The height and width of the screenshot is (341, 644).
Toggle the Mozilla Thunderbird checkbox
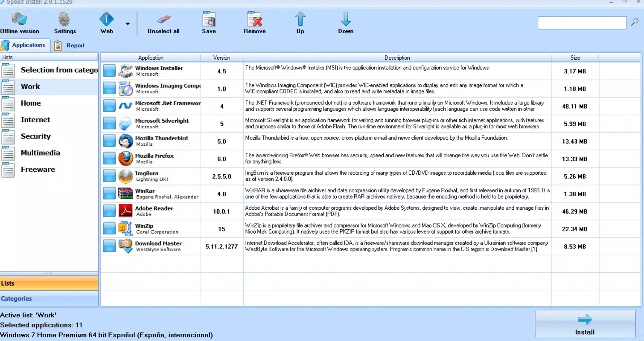pyautogui.click(x=109, y=141)
